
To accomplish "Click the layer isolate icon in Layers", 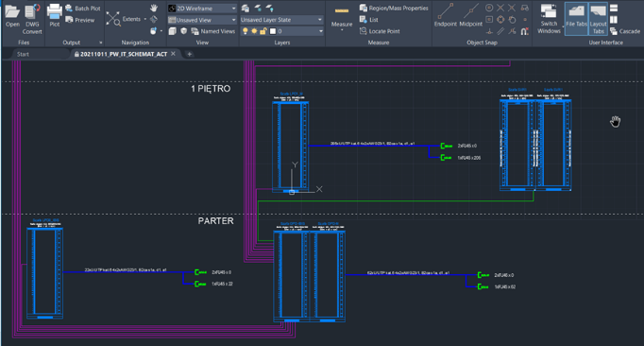I will click(258, 8).
